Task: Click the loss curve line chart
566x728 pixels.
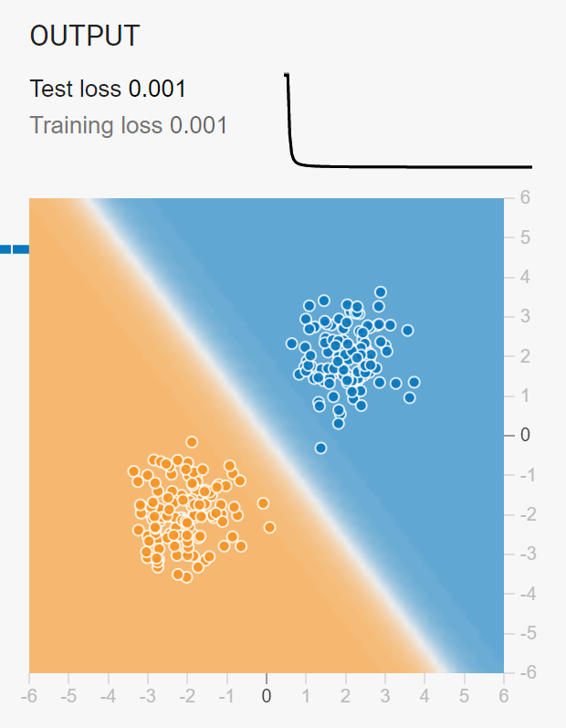Action: click(408, 121)
